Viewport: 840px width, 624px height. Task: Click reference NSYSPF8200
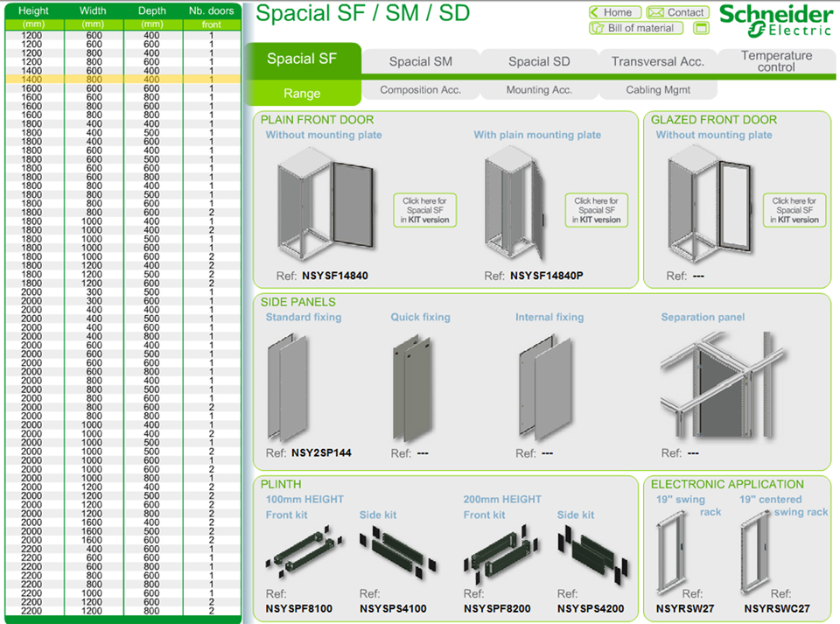point(497,609)
